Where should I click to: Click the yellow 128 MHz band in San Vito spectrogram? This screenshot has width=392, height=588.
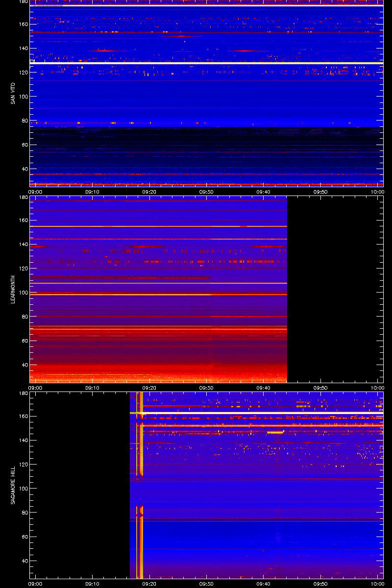click(x=206, y=63)
